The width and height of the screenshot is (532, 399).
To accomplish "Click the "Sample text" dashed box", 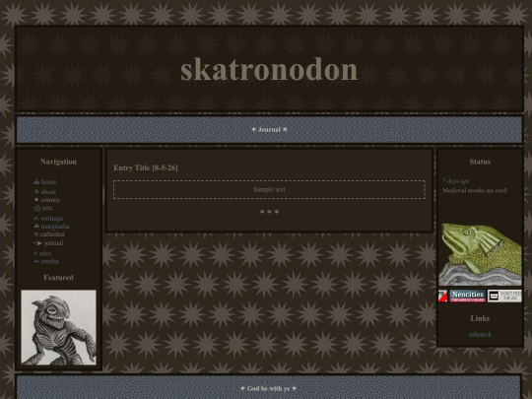I will tap(269, 190).
